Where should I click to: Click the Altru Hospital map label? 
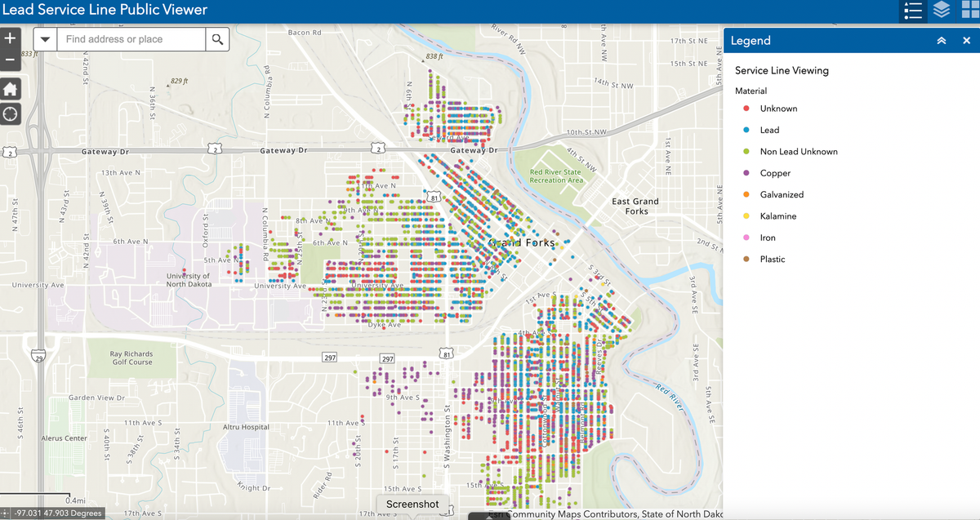point(245,427)
